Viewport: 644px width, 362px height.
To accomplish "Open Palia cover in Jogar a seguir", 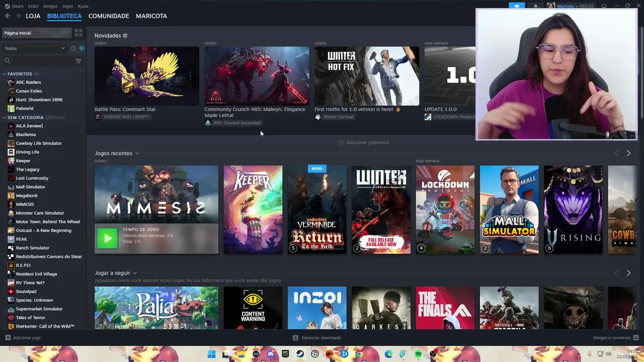I will [156, 308].
